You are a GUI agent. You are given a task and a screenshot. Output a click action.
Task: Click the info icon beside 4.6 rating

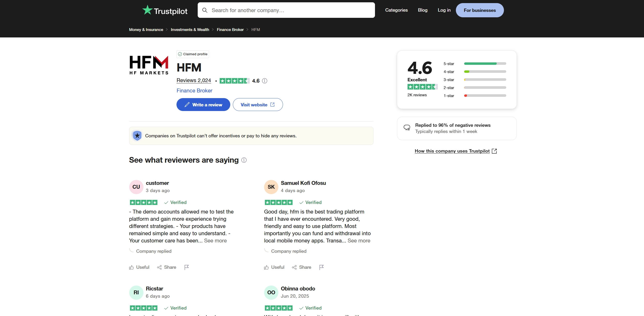(x=265, y=81)
